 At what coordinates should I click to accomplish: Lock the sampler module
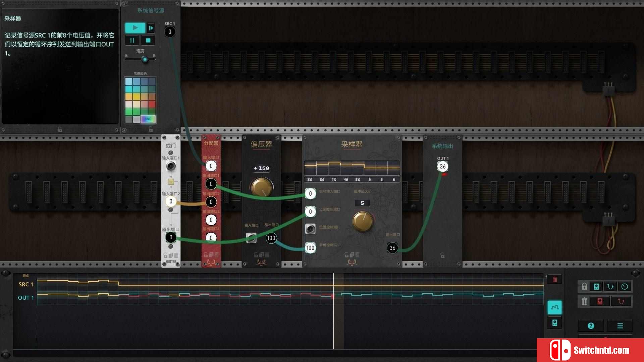point(346,255)
